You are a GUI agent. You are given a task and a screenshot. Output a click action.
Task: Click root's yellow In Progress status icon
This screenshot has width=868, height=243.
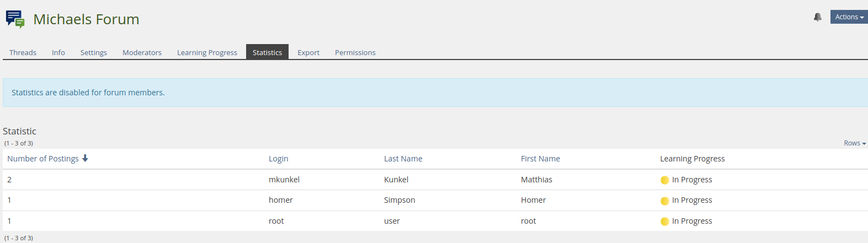pos(664,222)
